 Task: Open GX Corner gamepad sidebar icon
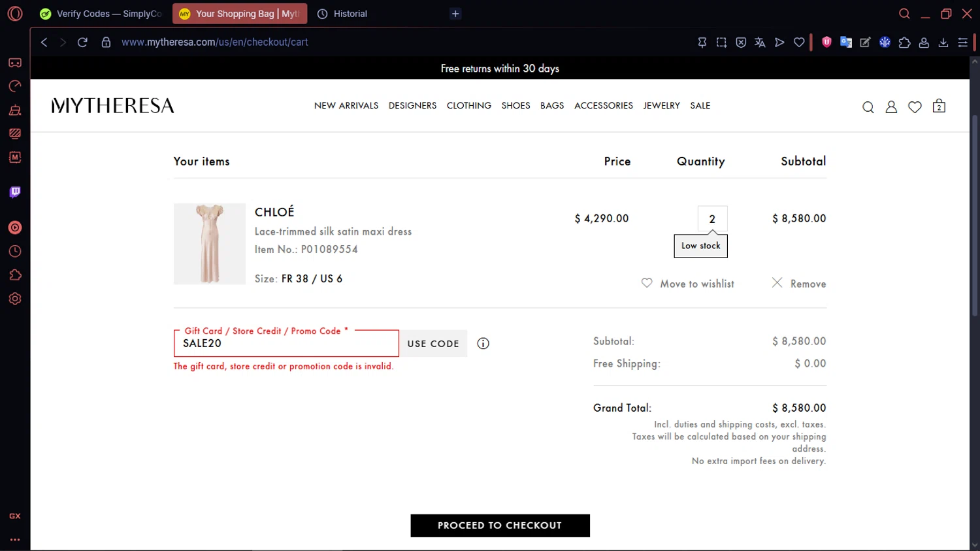click(15, 63)
